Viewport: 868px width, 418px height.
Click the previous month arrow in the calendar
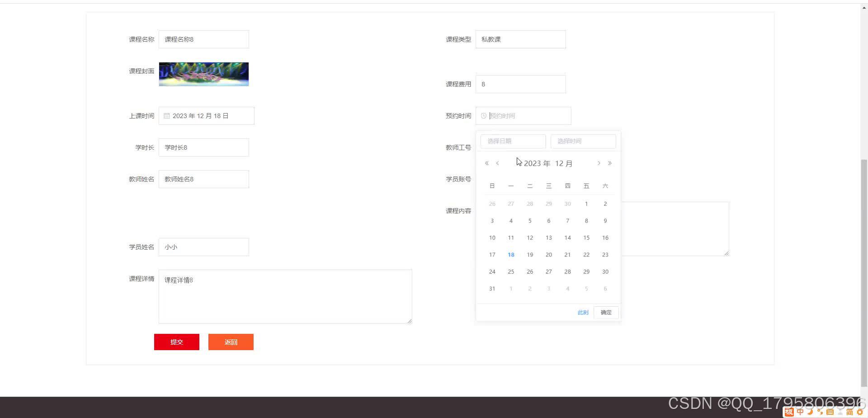[498, 163]
